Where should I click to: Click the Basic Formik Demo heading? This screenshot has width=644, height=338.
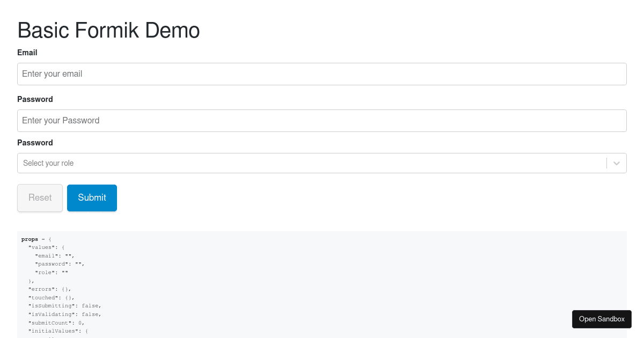(108, 30)
